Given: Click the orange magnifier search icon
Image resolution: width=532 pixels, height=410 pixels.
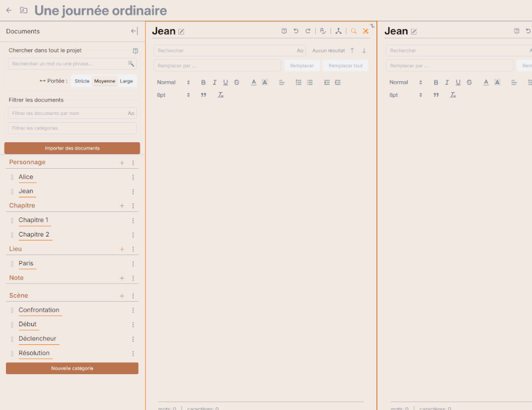Looking at the screenshot, I should [x=354, y=31].
